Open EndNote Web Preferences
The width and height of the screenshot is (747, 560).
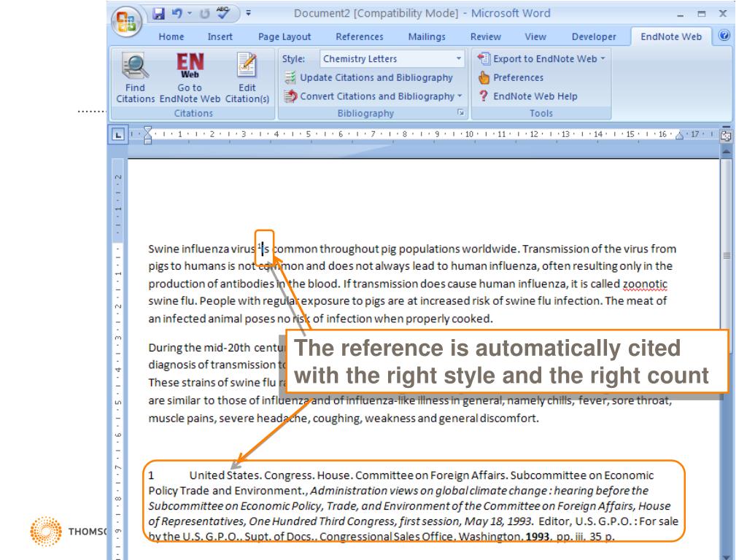tap(511, 77)
